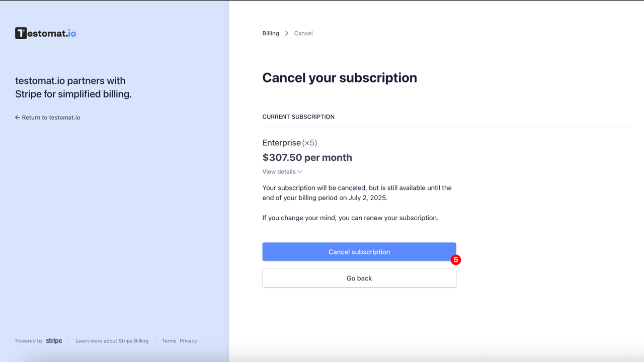Open the Terms link in footer

(169, 340)
